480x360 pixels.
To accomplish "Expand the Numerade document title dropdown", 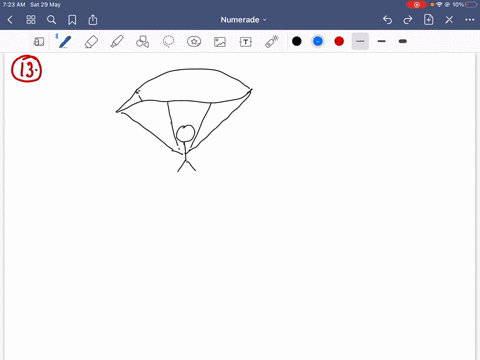I will 243,20.
